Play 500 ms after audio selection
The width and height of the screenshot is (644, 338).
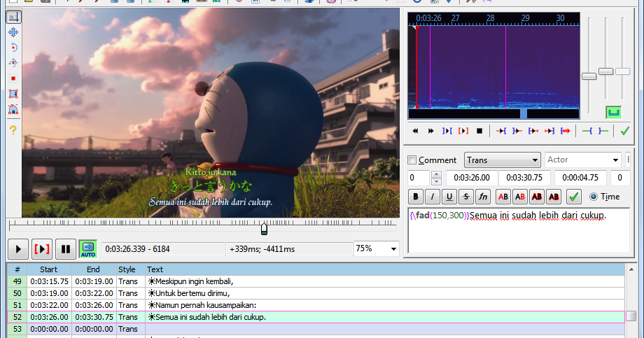coord(517,131)
